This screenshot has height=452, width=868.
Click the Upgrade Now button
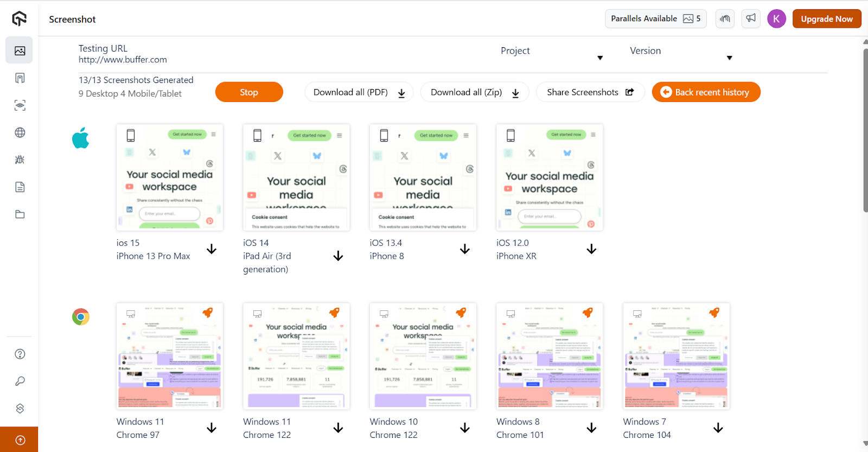[x=826, y=18]
